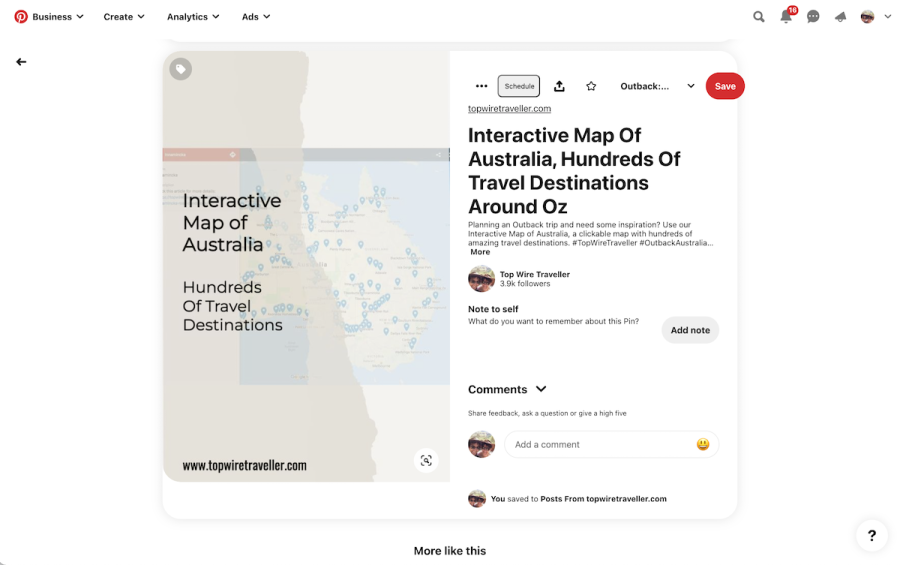Image resolution: width=900 pixels, height=565 pixels.
Task: Click the share upload icon
Action: tap(559, 86)
